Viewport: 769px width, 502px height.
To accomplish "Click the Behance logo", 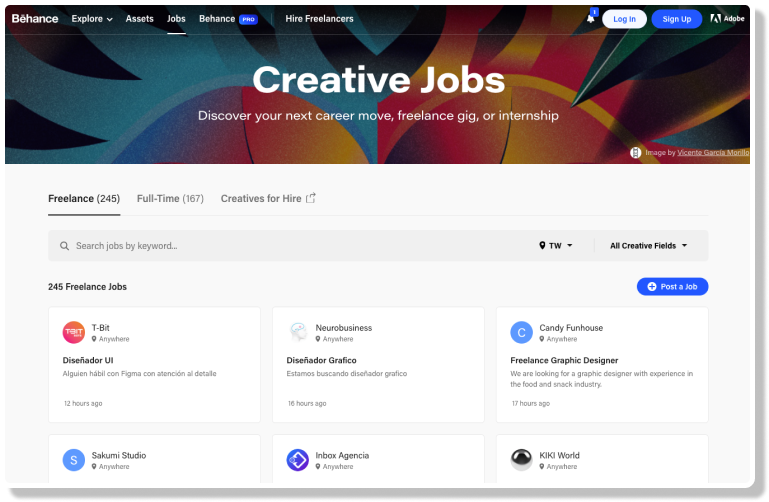I will 35,19.
